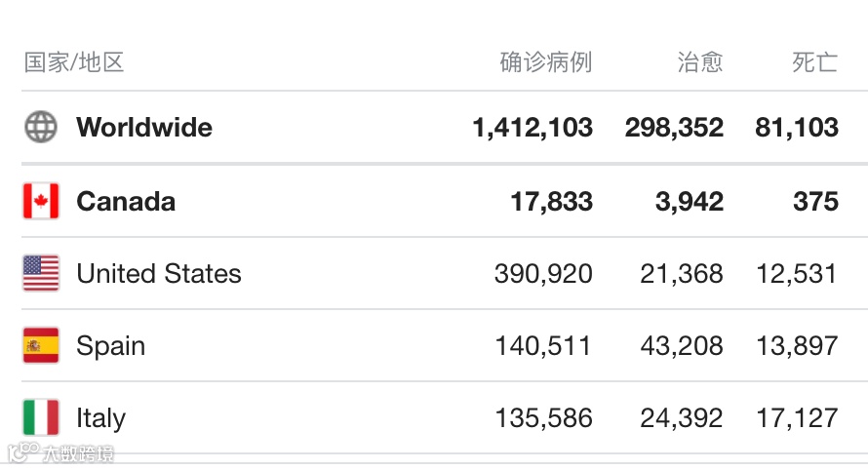Open the Spain country name
868x470 pixels.
pos(111,346)
